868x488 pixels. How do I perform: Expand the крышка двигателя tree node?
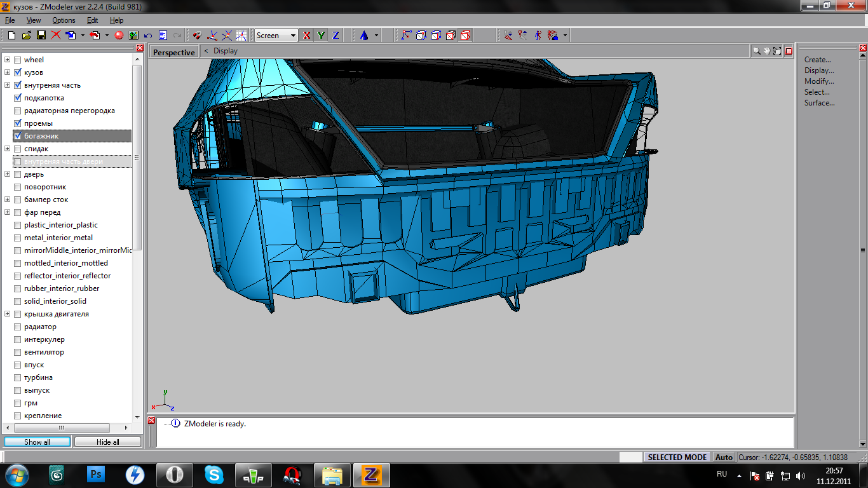pos(8,314)
